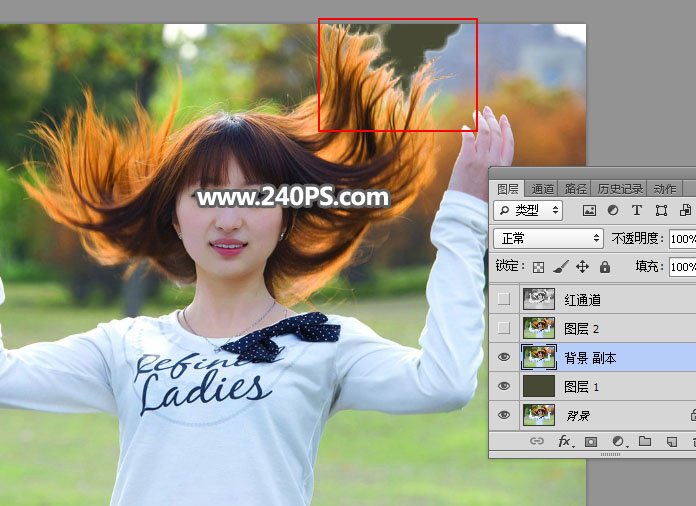Click the lock all padlock icon
Viewport: 696px width, 506px height.
pos(604,267)
